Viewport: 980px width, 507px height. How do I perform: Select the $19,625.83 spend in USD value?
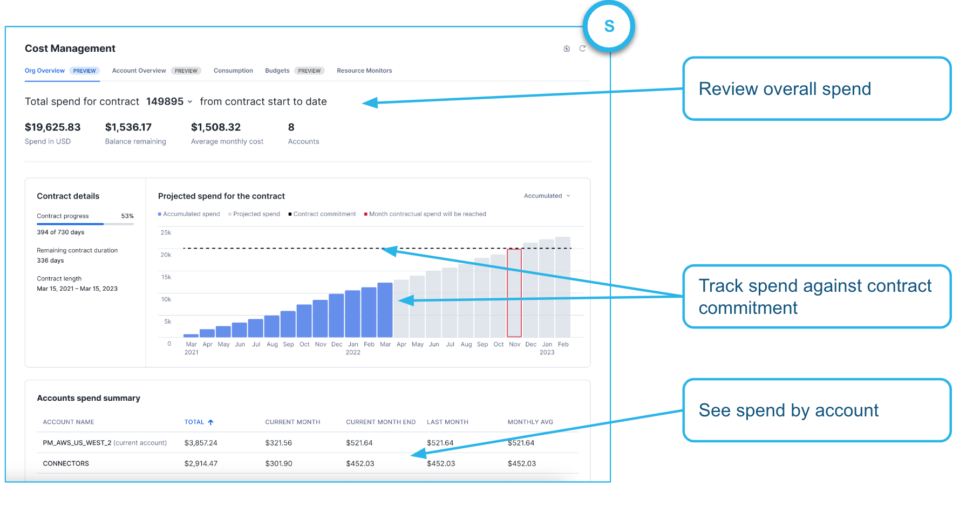click(52, 127)
